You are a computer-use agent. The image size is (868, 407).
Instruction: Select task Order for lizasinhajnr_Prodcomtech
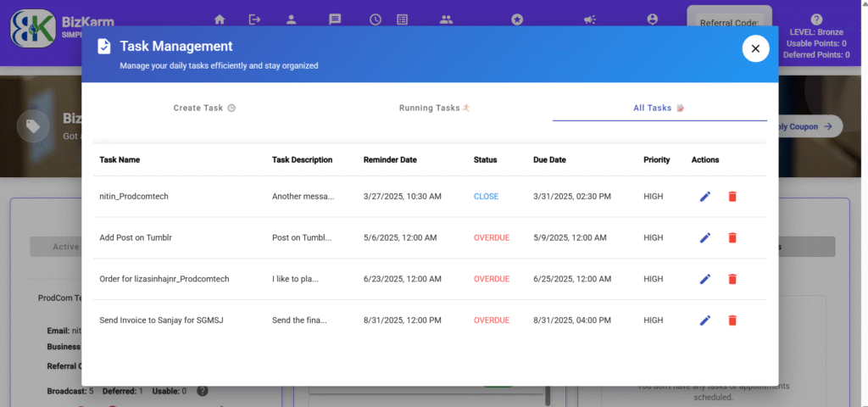click(x=164, y=279)
